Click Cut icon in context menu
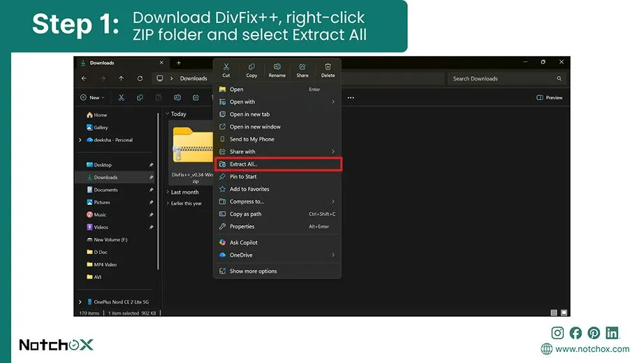Viewport: 644px width, 363px height. [226, 70]
